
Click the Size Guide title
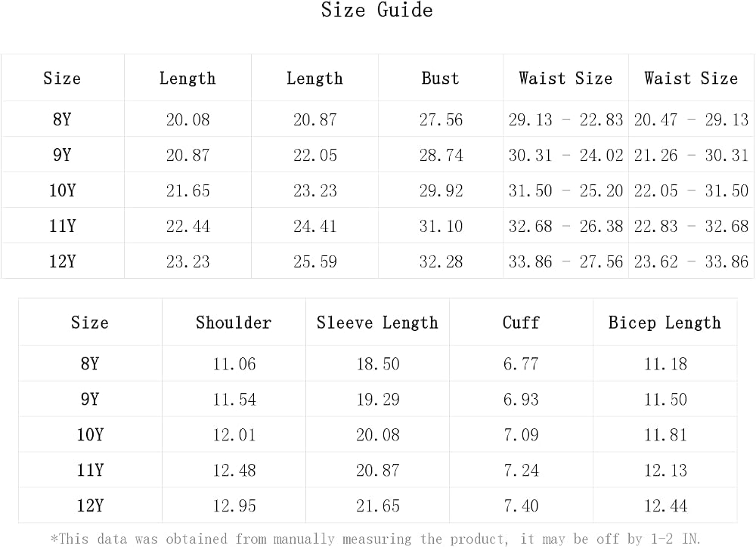[x=377, y=10]
